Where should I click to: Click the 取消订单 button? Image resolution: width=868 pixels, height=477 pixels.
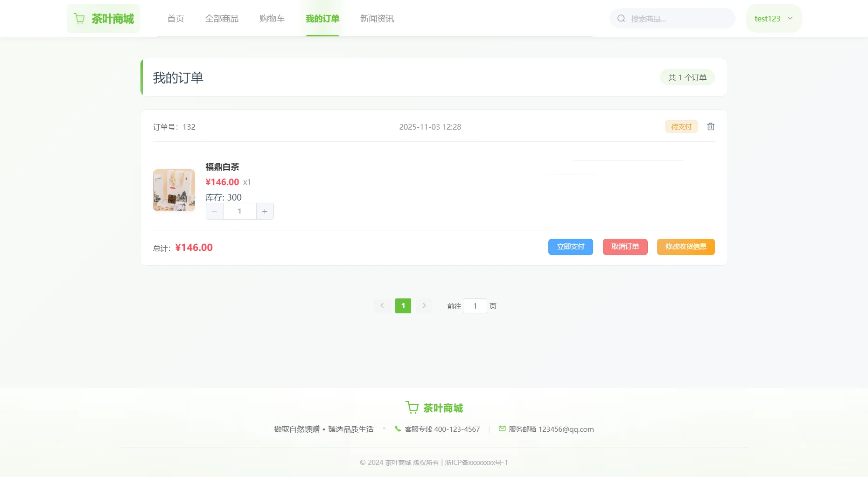click(625, 247)
